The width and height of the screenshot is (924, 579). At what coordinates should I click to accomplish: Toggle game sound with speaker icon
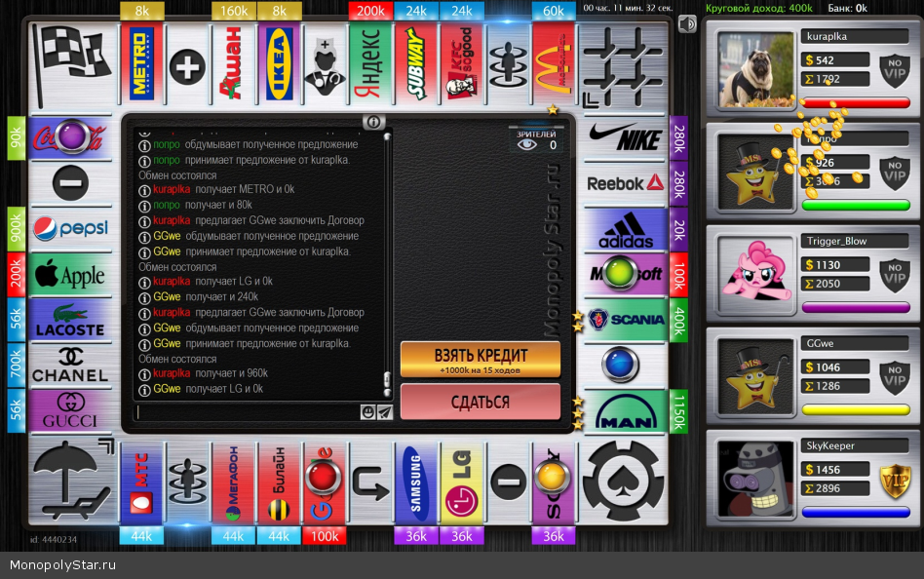point(686,24)
